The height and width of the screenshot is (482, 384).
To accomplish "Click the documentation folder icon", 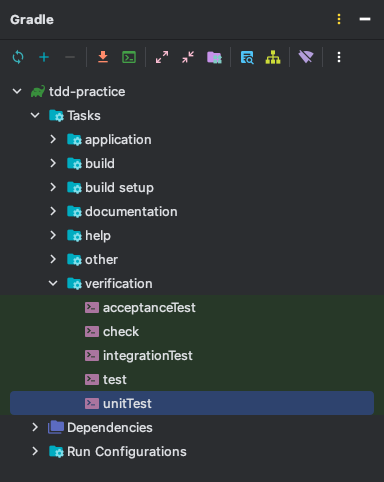I will pos(74,212).
